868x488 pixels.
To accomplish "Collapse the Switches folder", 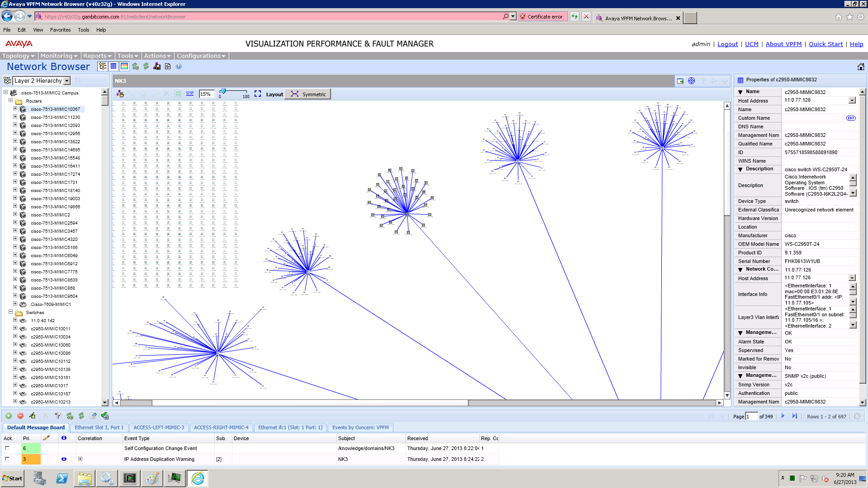I will point(10,312).
